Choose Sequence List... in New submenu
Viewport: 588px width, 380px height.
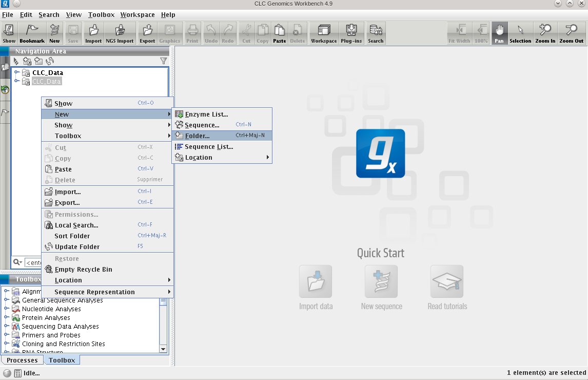tap(222, 146)
